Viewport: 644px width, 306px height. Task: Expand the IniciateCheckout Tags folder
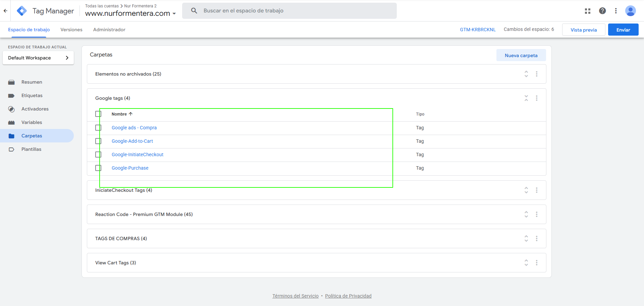[x=526, y=190]
